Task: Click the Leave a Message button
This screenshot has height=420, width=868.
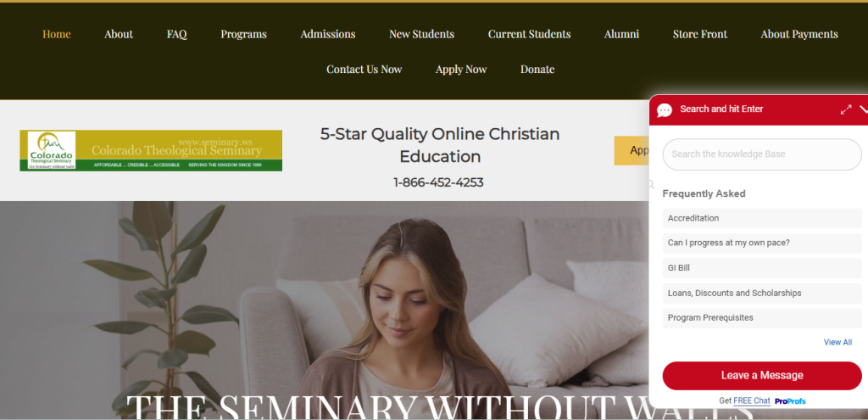Action: [762, 376]
